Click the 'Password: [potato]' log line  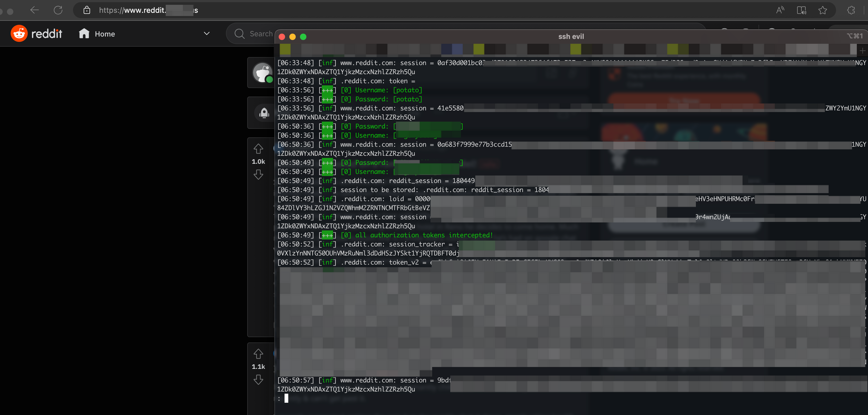coord(350,99)
